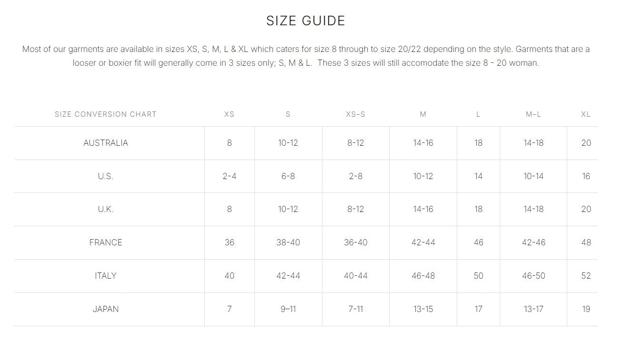Image resolution: width=644 pixels, height=342 pixels.
Task: Click the AUSTRALIA row label
Action: click(x=106, y=143)
